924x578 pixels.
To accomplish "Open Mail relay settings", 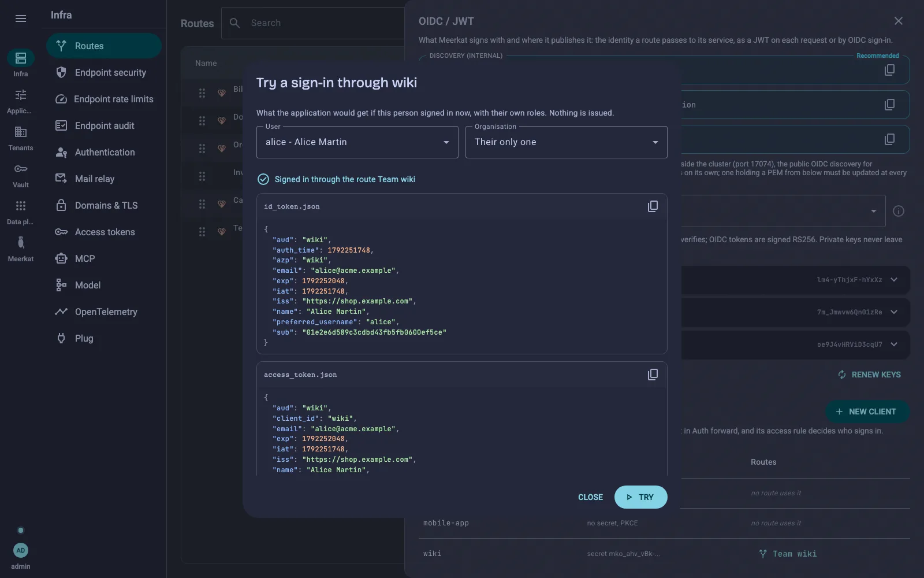I will 104,179.
